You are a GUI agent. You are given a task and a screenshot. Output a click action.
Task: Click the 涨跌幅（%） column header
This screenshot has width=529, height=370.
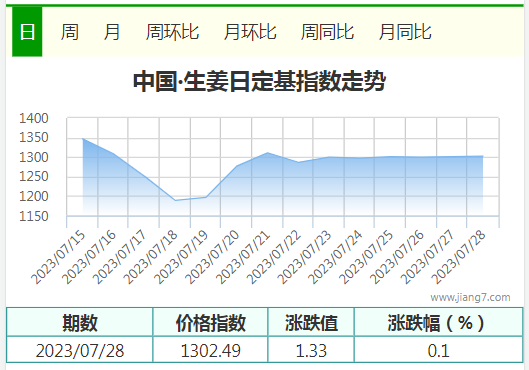[438, 322]
